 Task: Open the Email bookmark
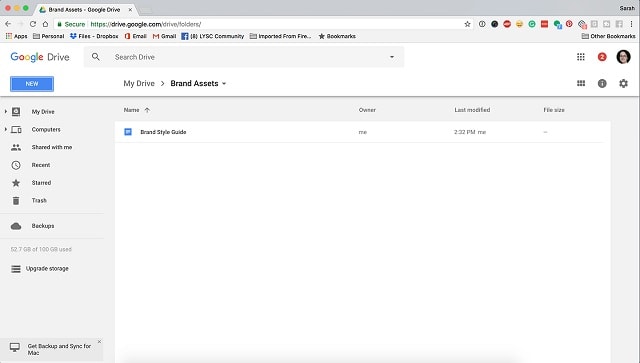coord(136,36)
